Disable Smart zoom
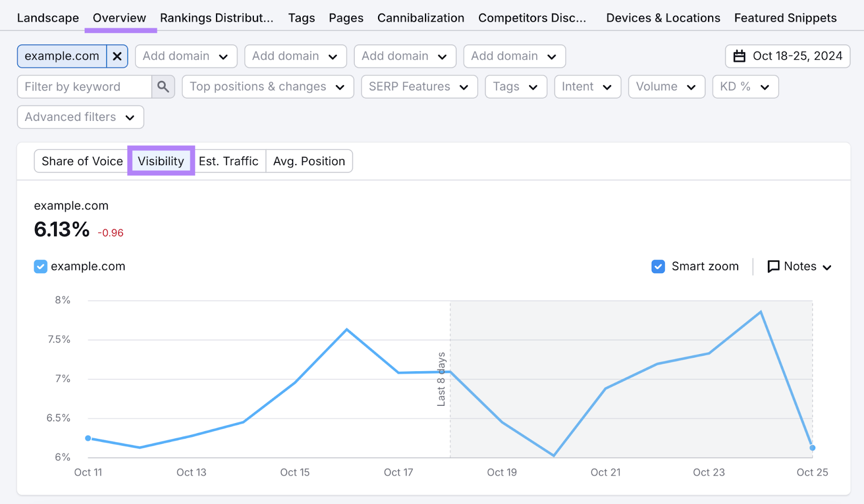This screenshot has height=504, width=864. pyautogui.click(x=658, y=266)
